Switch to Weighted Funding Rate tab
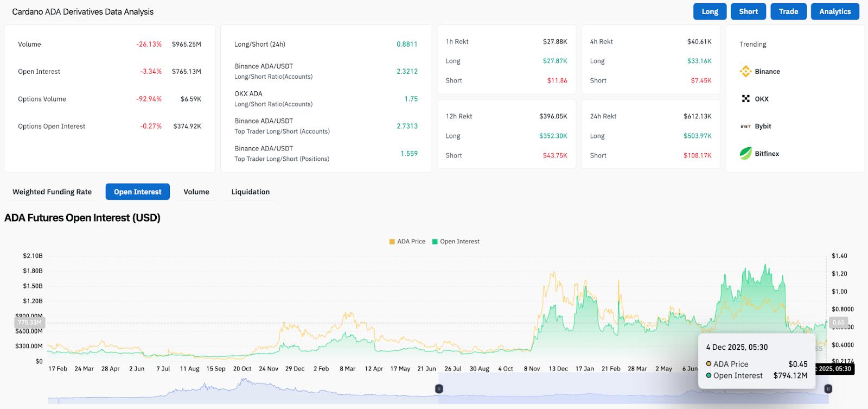Viewport: 868px width, 409px height. tap(52, 192)
